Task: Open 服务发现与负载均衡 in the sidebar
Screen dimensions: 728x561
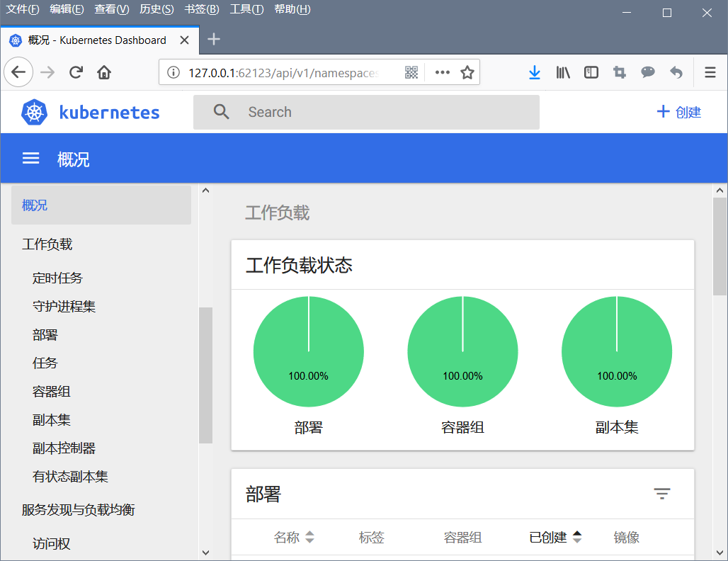Action: (78, 510)
